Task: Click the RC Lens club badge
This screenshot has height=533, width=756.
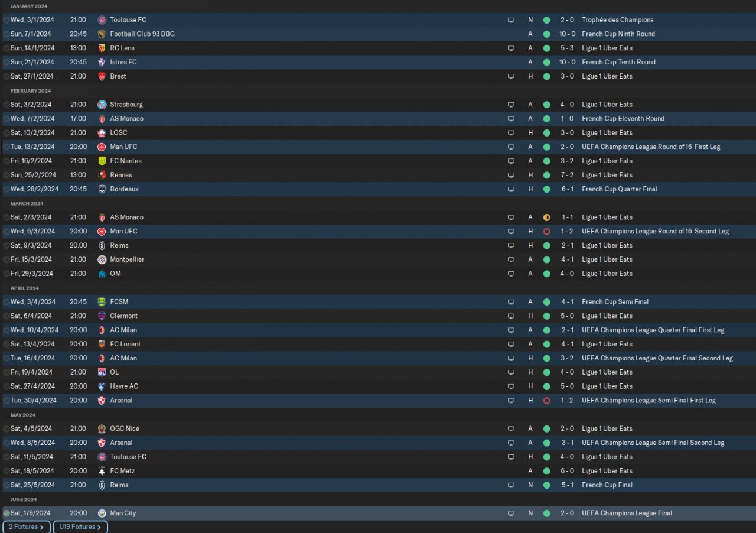Action: coord(102,48)
